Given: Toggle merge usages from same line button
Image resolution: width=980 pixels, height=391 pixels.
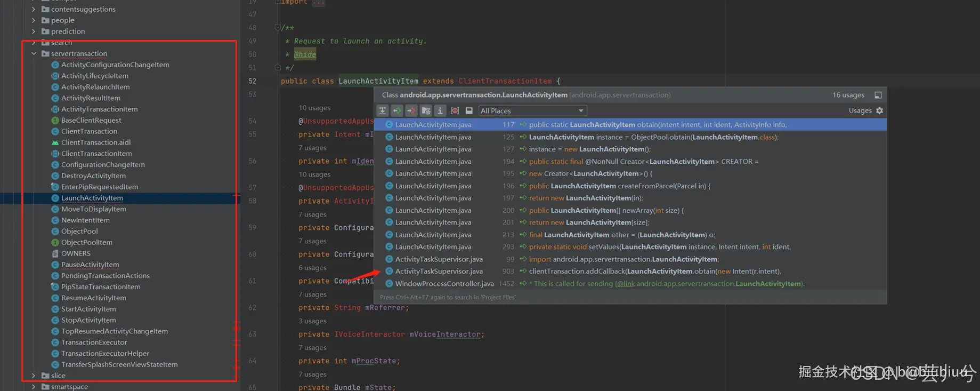Looking at the screenshot, I should click(383, 110).
